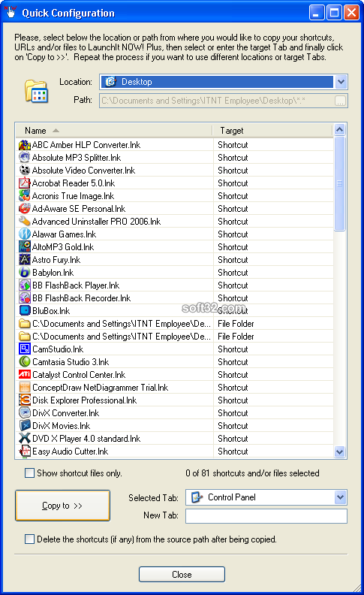Click the DivX Converter icon
364x595 pixels.
point(25,413)
